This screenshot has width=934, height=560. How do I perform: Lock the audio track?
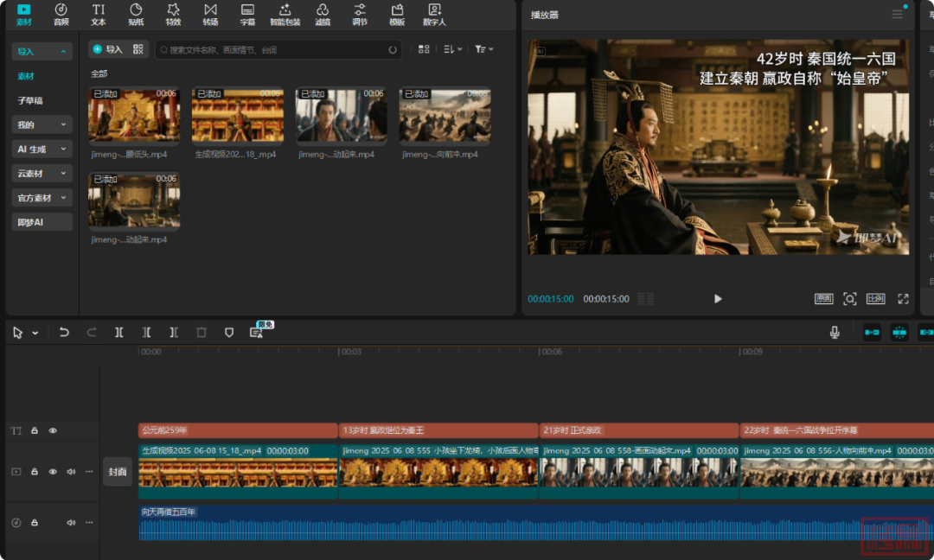click(x=35, y=523)
